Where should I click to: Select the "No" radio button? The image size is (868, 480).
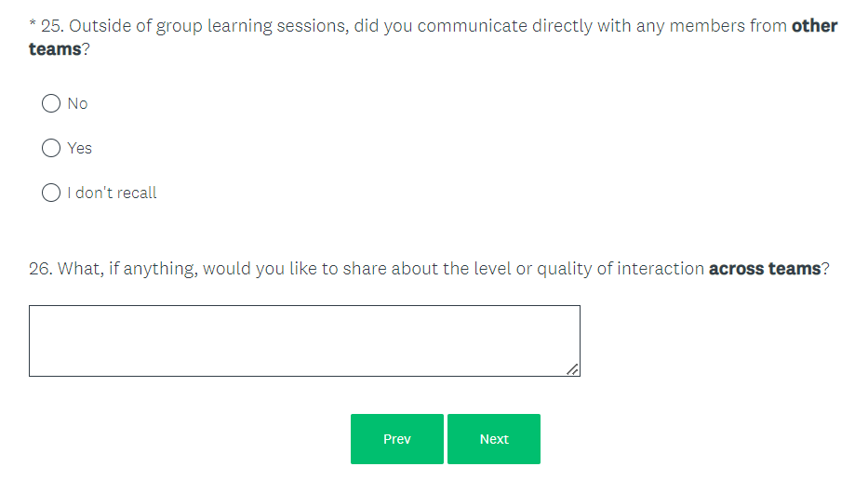click(51, 103)
